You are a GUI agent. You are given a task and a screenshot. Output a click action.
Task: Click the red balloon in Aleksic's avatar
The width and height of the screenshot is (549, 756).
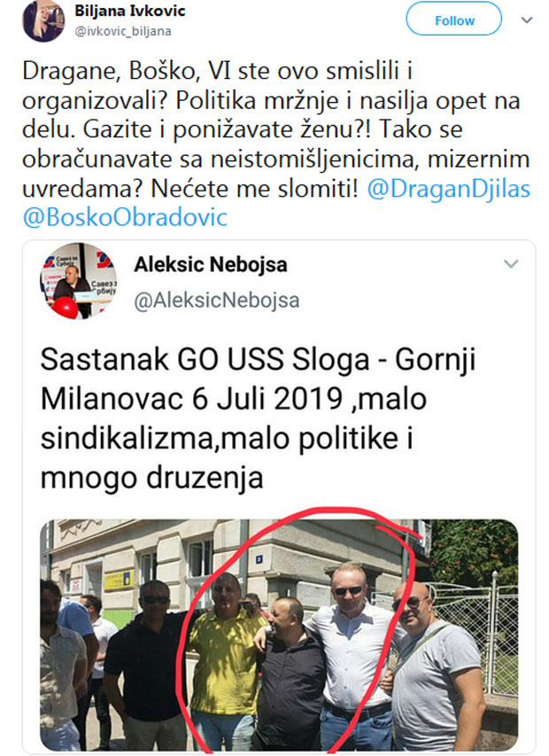pos(65,308)
